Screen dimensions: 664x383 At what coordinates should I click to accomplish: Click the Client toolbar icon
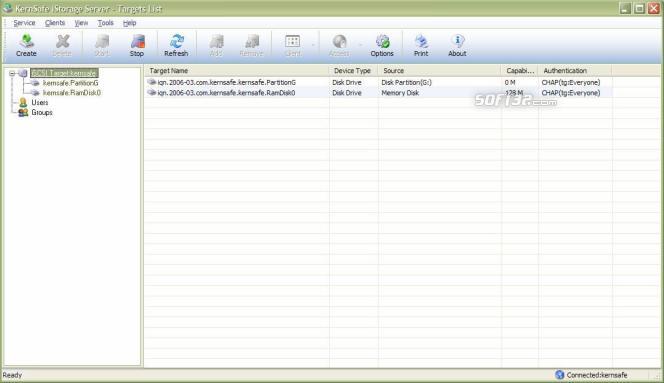[293, 45]
